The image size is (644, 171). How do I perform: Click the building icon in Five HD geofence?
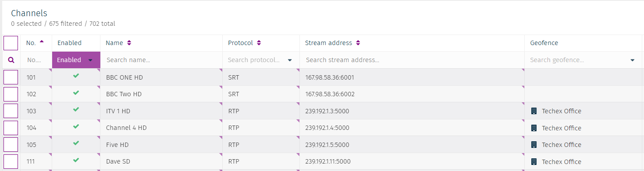point(534,145)
